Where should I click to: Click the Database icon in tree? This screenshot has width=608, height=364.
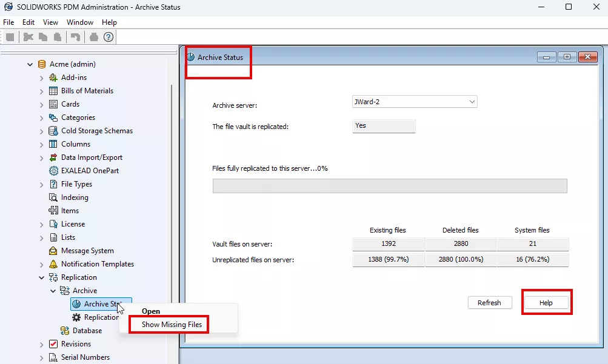[65, 331]
